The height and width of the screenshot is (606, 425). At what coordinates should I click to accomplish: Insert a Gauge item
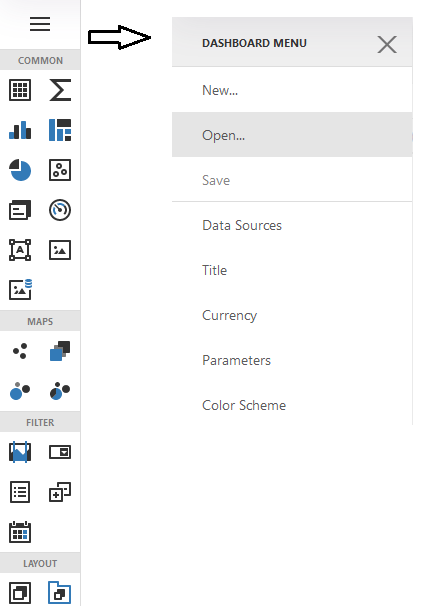[x=60, y=210]
